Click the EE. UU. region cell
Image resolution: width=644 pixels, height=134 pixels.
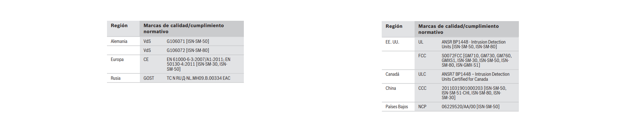[x=392, y=42]
